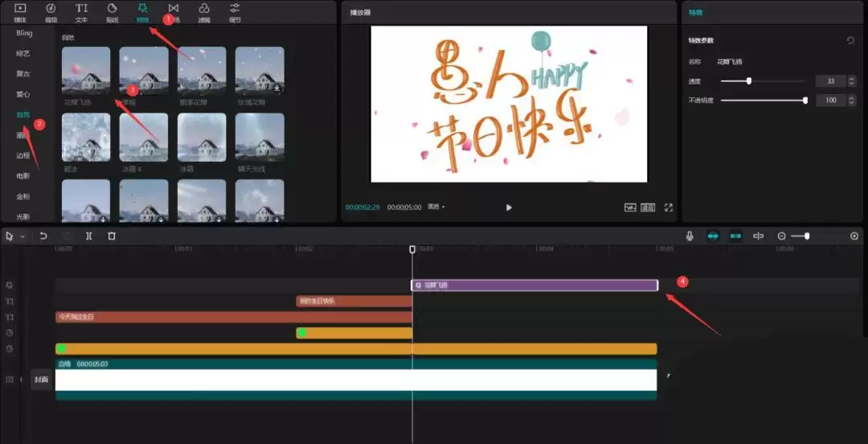Play the preview video
This screenshot has height=444, width=868.
[509, 208]
